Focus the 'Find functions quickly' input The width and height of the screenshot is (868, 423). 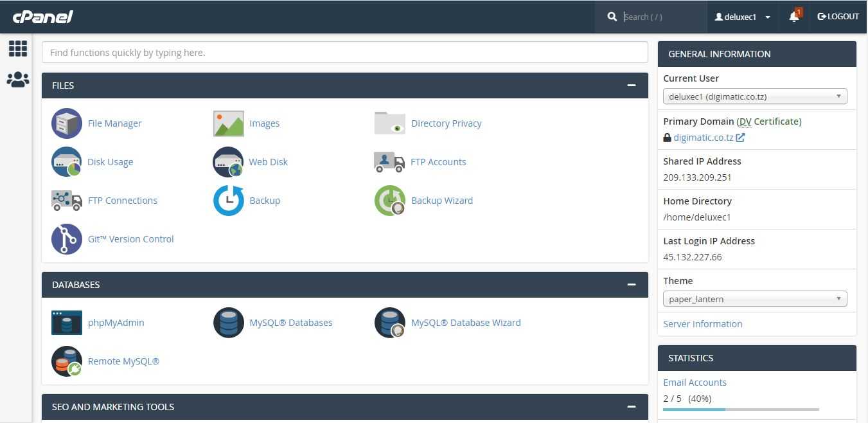coord(345,53)
